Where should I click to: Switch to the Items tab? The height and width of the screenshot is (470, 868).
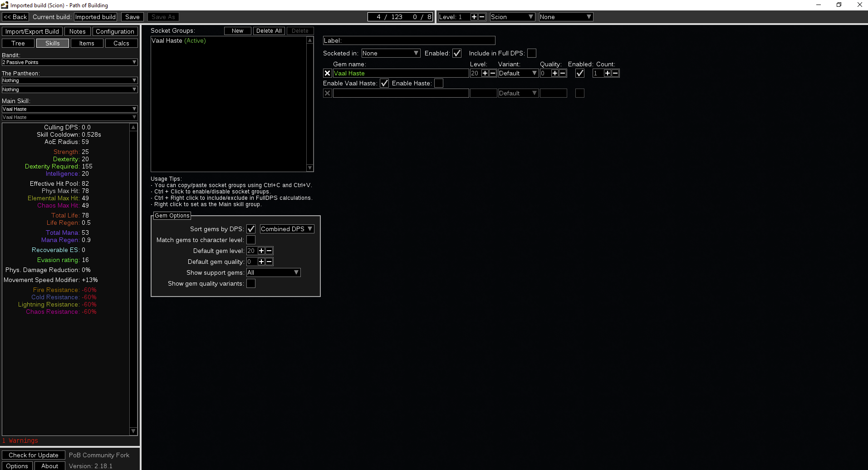87,43
